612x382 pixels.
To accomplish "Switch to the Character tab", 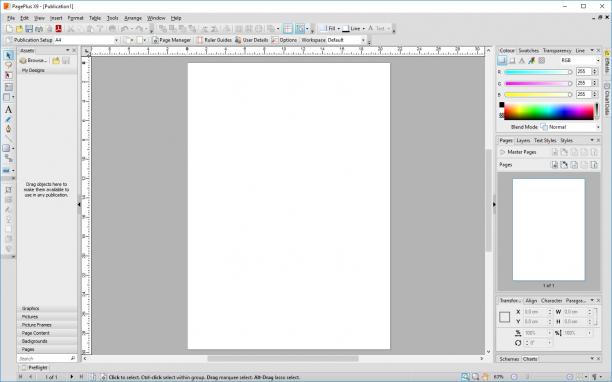I will point(552,301).
